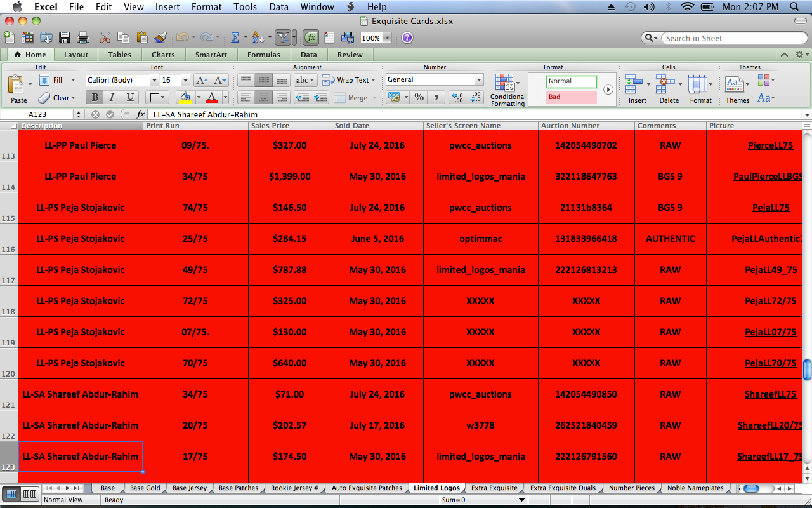Screen dimensions: 812x508
Task: Click the Print icon in toolbar
Action: click(83, 38)
